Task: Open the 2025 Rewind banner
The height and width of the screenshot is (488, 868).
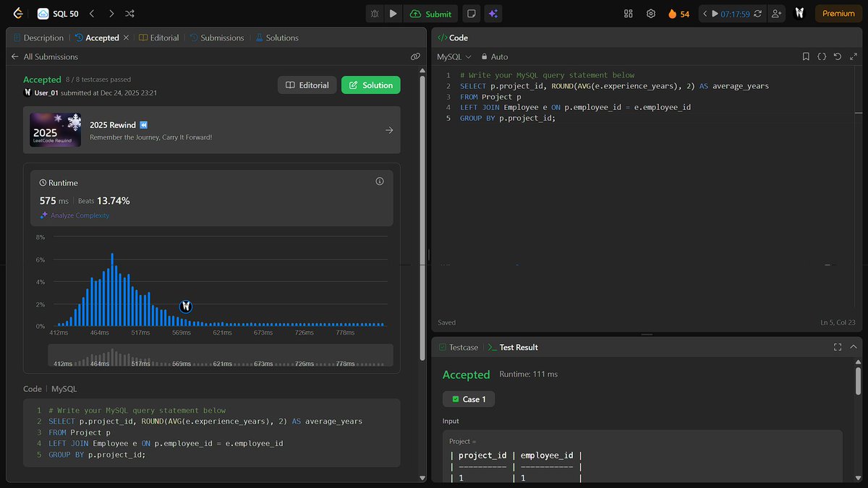Action: (211, 130)
